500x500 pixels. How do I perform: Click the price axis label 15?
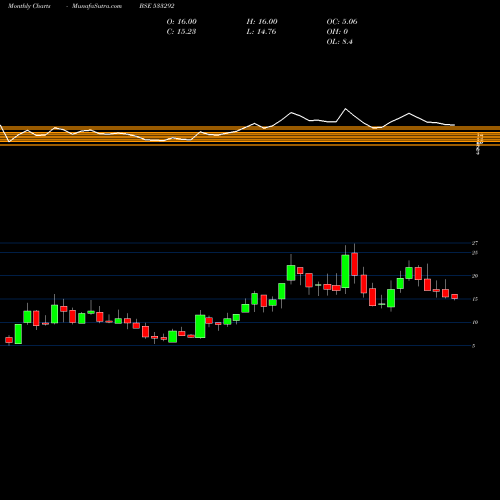(x=475, y=299)
